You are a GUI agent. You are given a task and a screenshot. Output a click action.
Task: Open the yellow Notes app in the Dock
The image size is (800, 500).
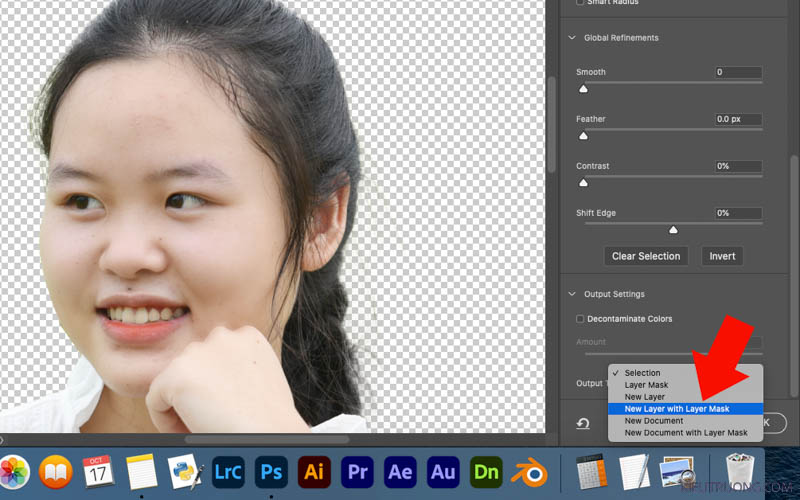coord(141,472)
